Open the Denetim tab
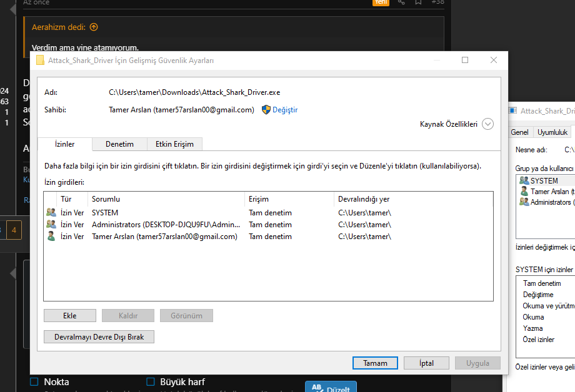The height and width of the screenshot is (392, 575). tap(119, 144)
